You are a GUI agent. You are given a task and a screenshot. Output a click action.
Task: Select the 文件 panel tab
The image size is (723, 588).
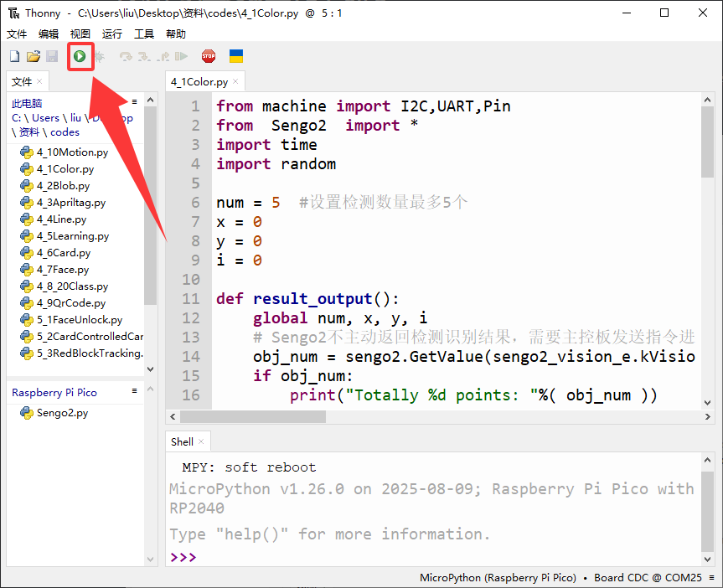(x=22, y=81)
